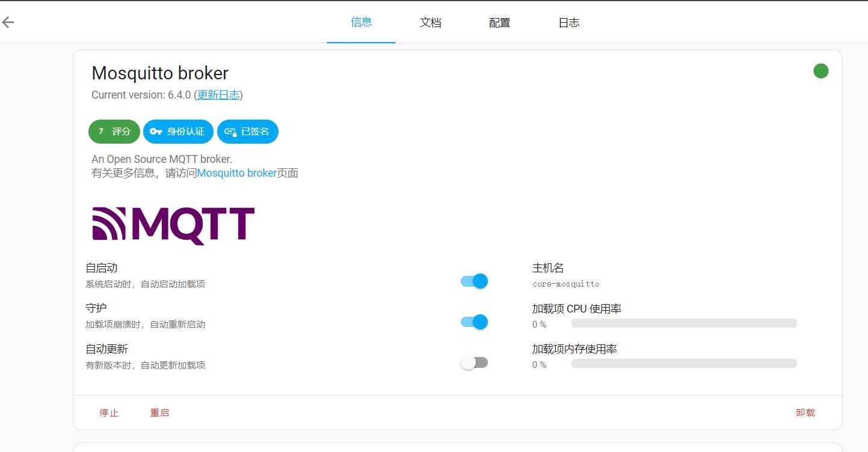Disable the 自启动 toggle
Viewport: 868px width, 452px height.
[474, 281]
